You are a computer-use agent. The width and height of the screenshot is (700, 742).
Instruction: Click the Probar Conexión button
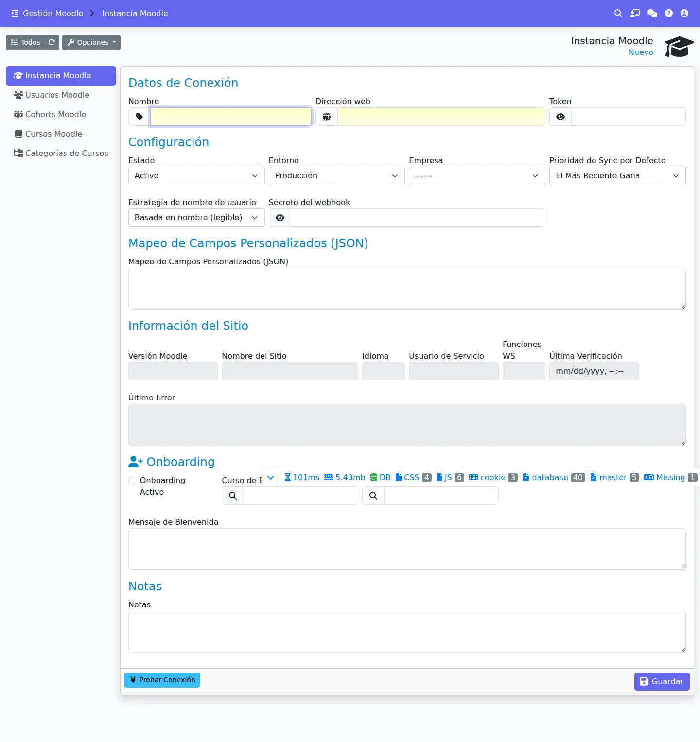point(162,680)
